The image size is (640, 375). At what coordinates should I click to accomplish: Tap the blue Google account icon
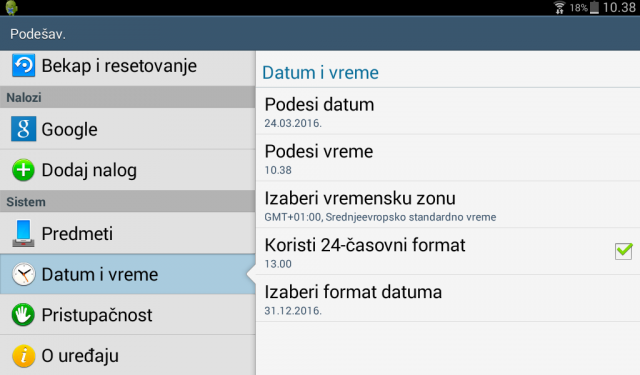click(x=23, y=129)
